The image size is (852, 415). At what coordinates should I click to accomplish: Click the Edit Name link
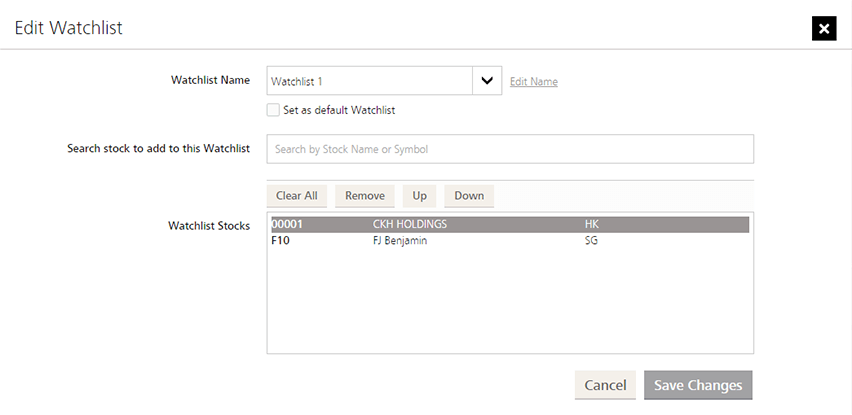(533, 82)
